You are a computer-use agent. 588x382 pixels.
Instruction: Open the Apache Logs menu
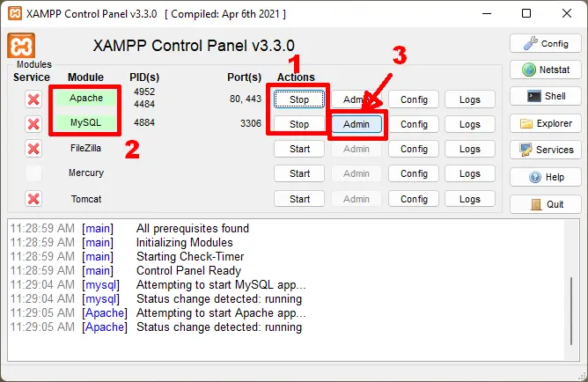tap(470, 99)
